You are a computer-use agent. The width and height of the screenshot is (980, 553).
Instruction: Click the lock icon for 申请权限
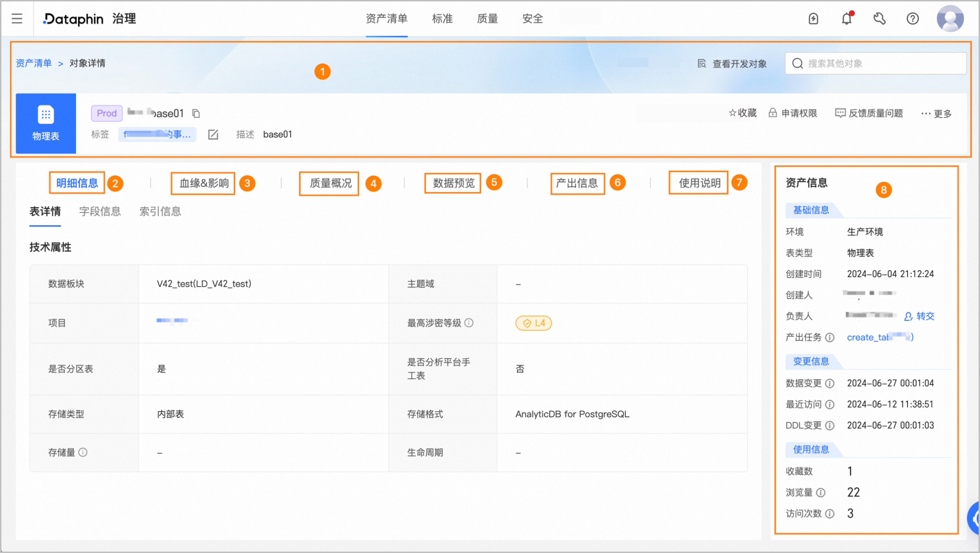click(772, 113)
